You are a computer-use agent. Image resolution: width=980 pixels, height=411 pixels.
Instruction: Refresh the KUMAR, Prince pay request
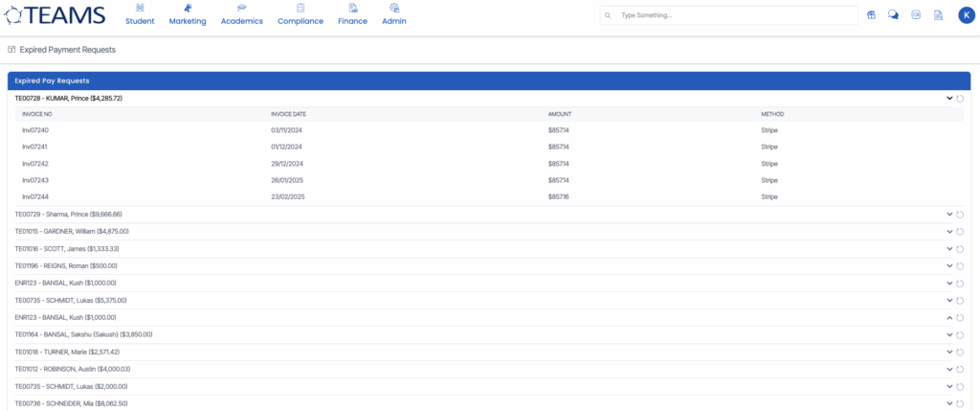coord(960,98)
